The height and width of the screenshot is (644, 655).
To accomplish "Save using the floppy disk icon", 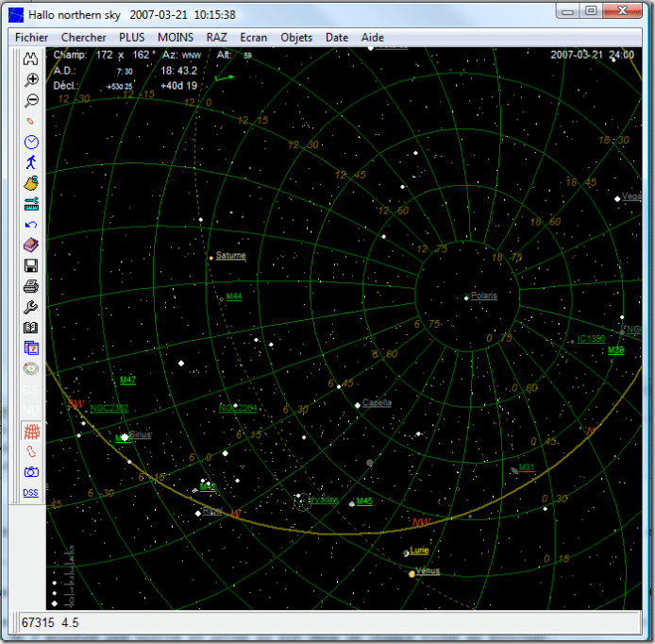I will pos(31,265).
